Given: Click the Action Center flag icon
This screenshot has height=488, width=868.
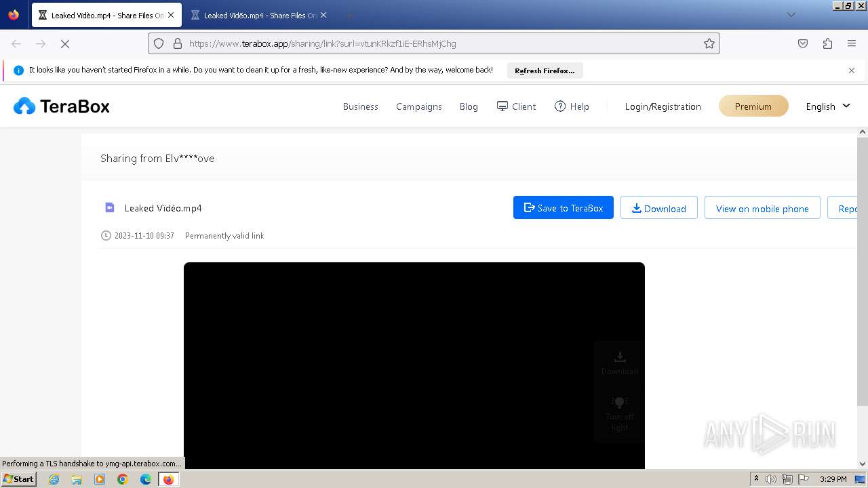Looking at the screenshot, I should click(804, 479).
